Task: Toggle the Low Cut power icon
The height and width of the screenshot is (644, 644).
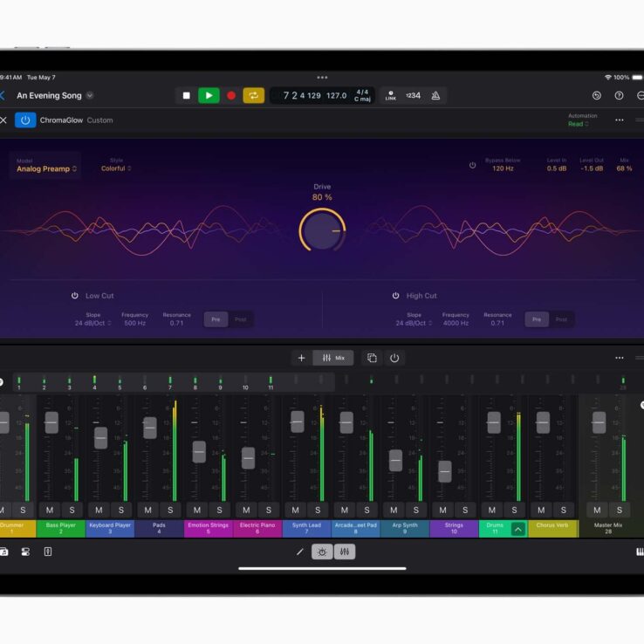Action: [x=75, y=296]
